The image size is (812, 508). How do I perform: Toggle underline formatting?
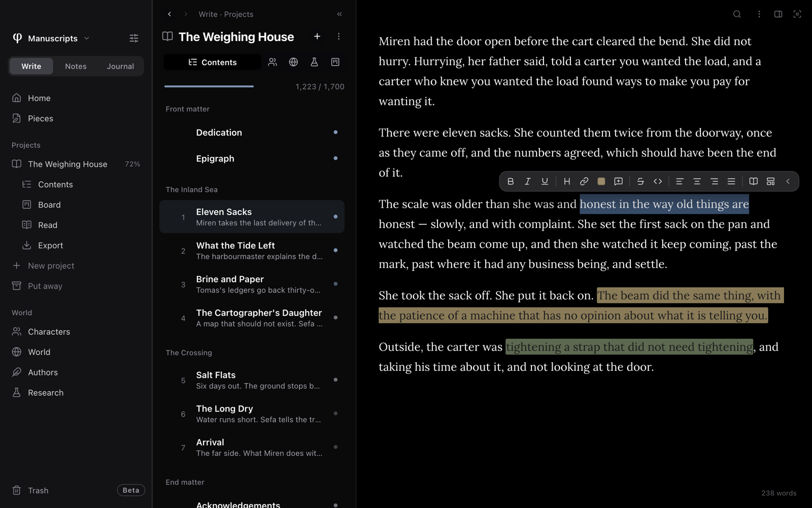tap(545, 181)
